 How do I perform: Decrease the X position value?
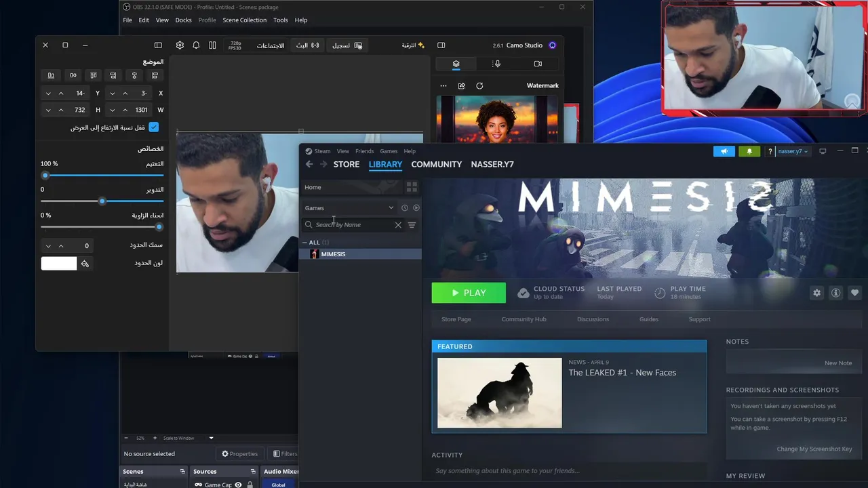pos(112,93)
